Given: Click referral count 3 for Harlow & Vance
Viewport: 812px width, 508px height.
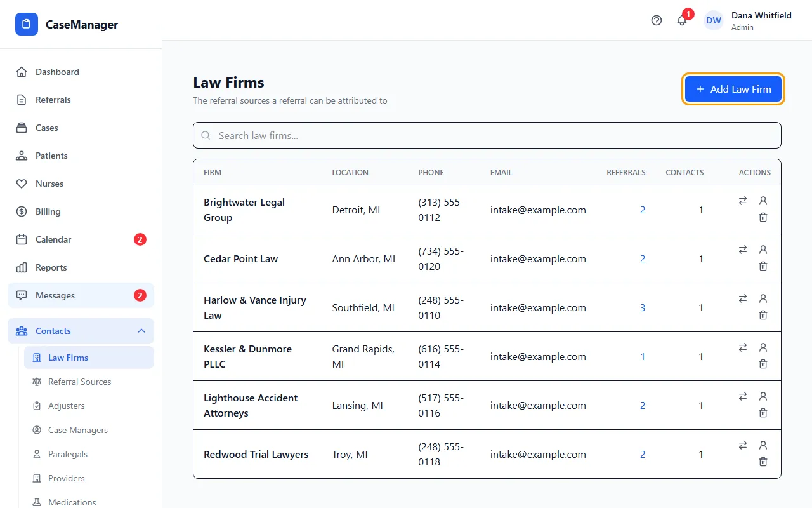Looking at the screenshot, I should [x=643, y=307].
